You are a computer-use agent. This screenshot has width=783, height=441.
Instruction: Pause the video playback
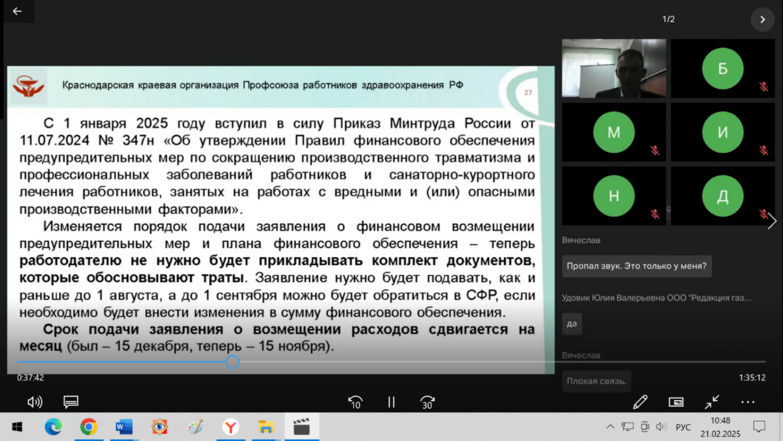(391, 402)
